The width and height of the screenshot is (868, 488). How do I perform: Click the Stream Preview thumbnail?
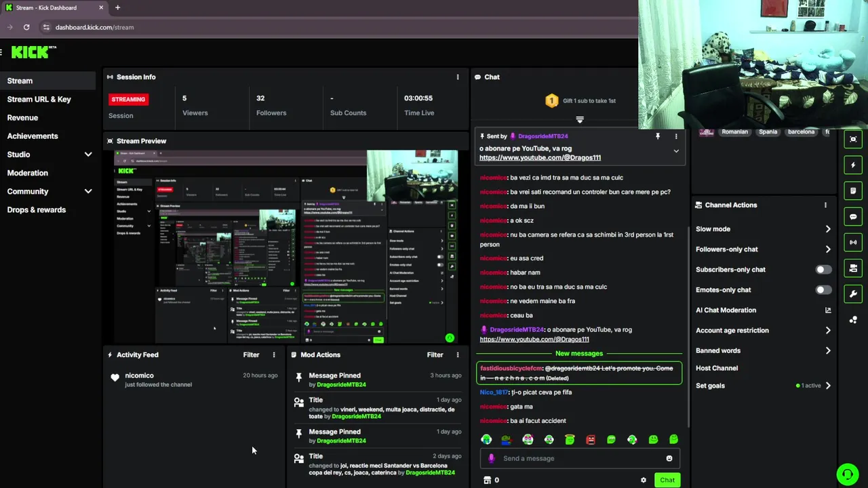[285, 247]
